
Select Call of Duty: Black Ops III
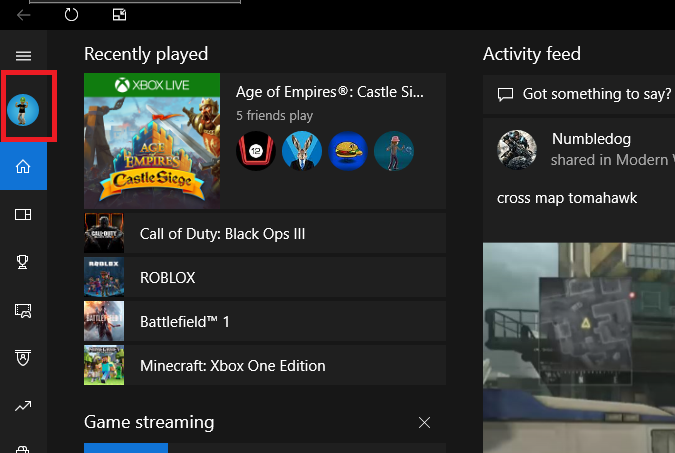[x=265, y=233]
